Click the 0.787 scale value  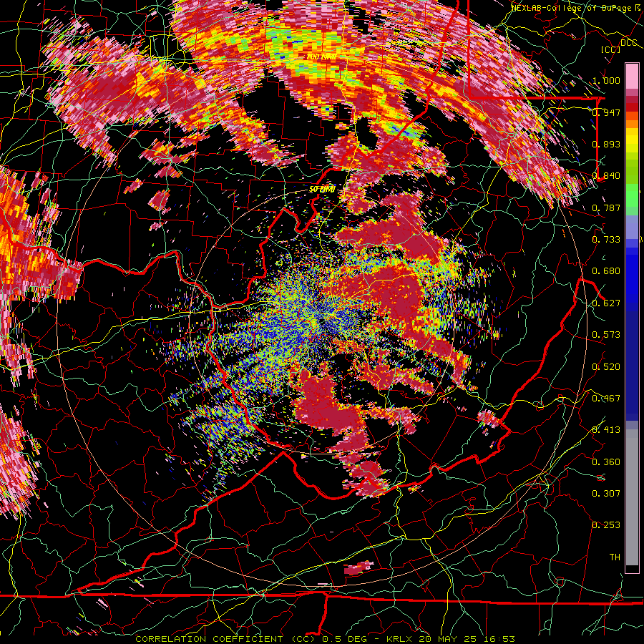606,208
